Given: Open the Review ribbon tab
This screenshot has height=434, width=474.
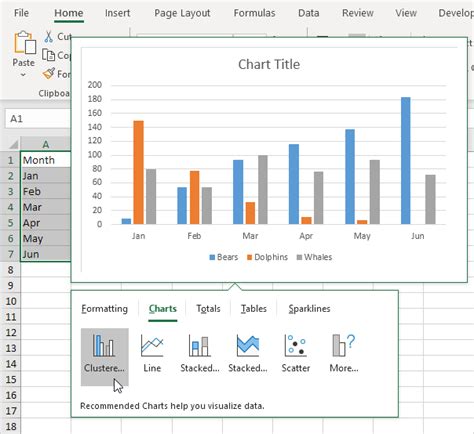Looking at the screenshot, I should tap(358, 13).
